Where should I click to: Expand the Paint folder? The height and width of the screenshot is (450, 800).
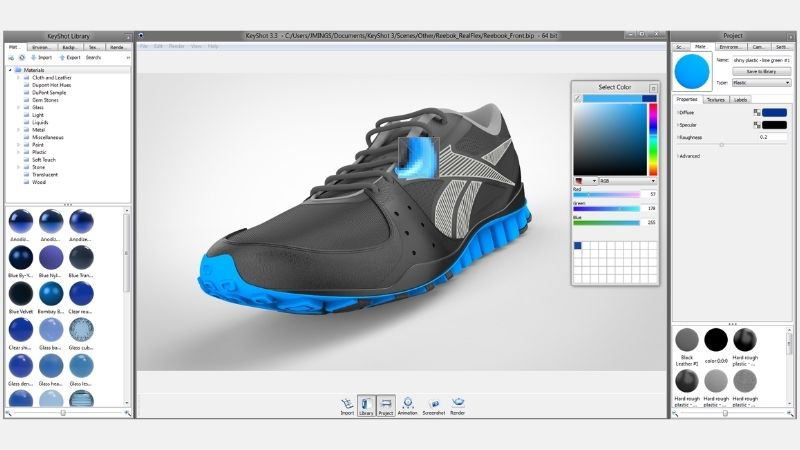tap(19, 145)
